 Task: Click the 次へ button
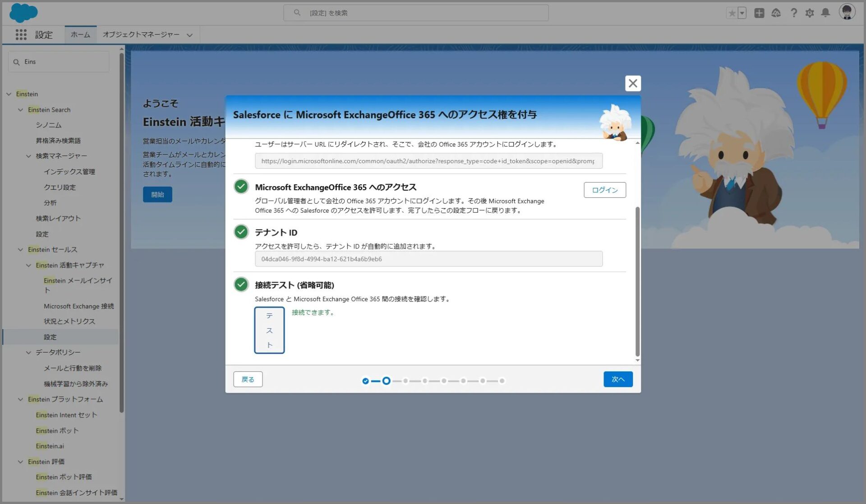click(618, 379)
